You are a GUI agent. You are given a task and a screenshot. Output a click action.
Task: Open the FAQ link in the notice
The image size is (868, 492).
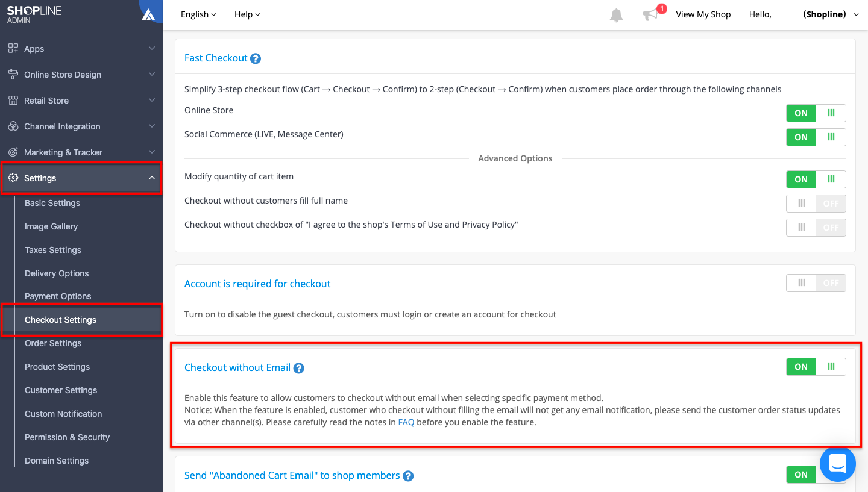(x=406, y=422)
